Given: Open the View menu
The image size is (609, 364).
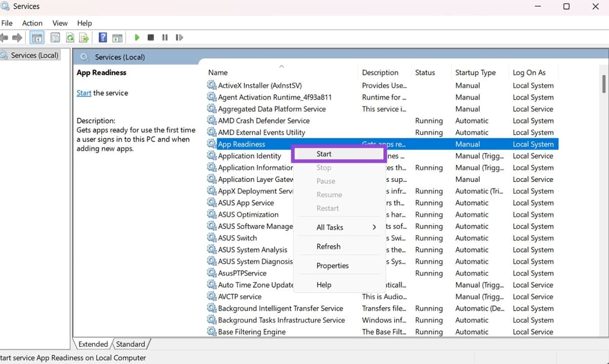Looking at the screenshot, I should pyautogui.click(x=60, y=23).
